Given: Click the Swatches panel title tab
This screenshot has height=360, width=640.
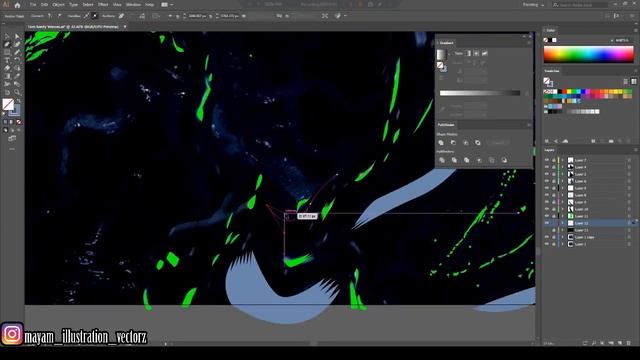Looking at the screenshot, I should pyautogui.click(x=551, y=71).
